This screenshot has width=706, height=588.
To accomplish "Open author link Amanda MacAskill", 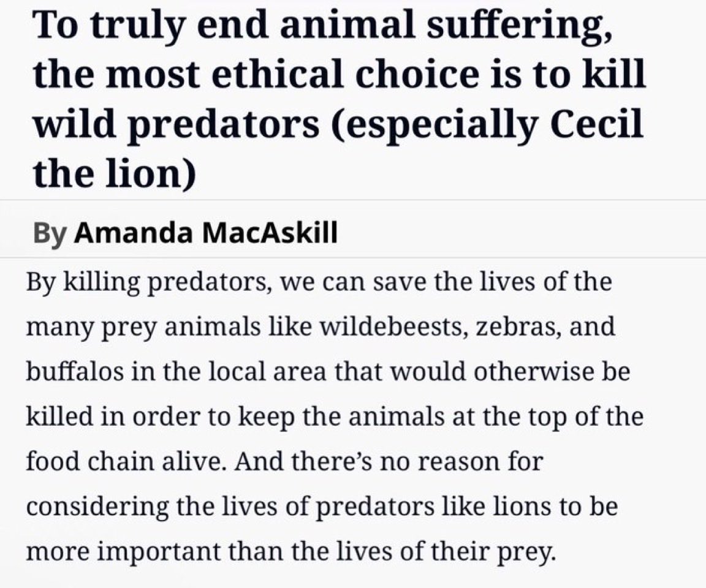I will click(206, 233).
